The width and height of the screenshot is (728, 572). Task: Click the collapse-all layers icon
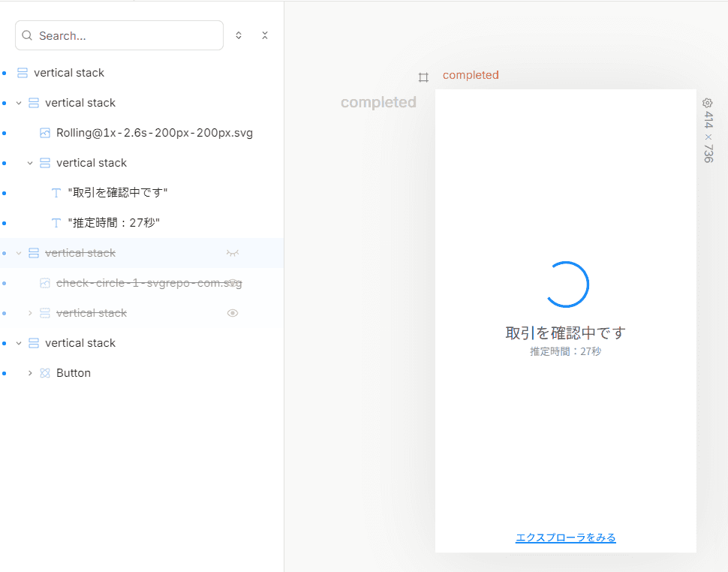pyautogui.click(x=265, y=35)
